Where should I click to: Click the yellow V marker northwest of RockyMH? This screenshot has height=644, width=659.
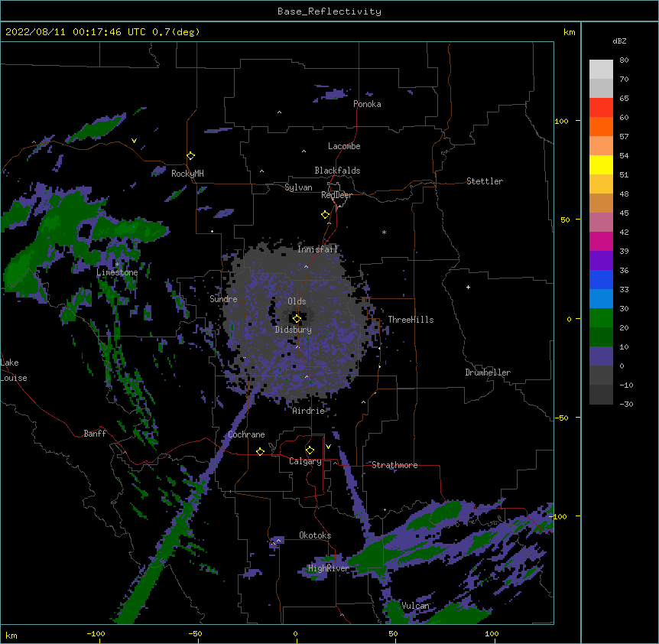134,141
